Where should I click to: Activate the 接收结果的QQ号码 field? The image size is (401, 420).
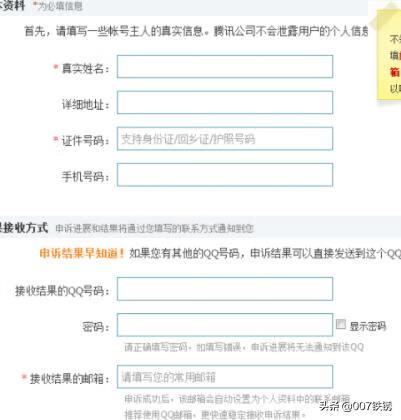[225, 289]
